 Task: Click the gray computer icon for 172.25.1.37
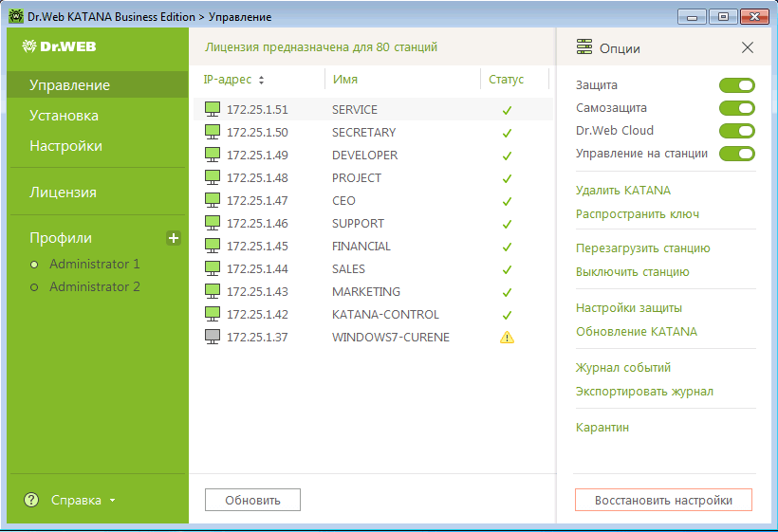pyautogui.click(x=213, y=338)
